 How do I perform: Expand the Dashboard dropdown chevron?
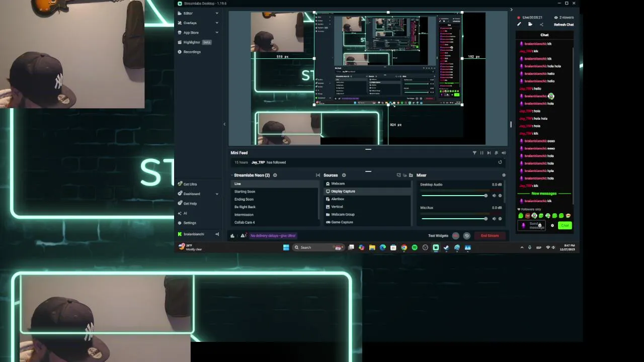coord(217,194)
